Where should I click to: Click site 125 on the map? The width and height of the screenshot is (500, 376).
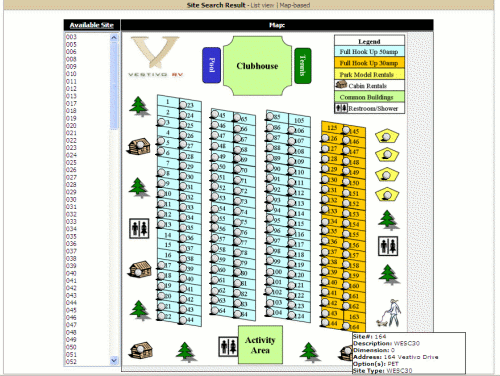pos(332,128)
